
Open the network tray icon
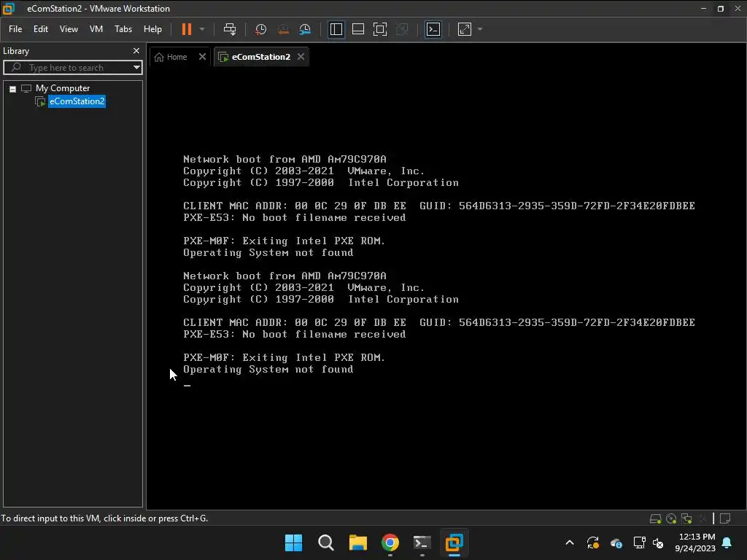[x=639, y=542]
